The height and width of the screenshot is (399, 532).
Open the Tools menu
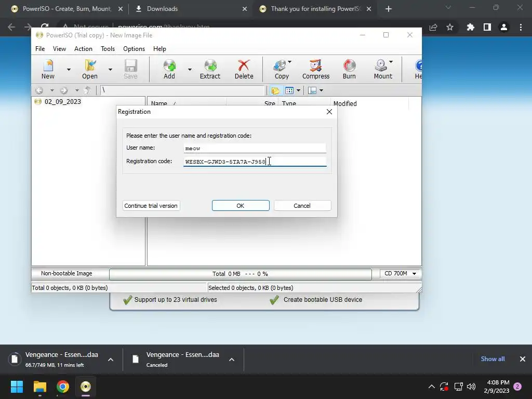tap(108, 49)
